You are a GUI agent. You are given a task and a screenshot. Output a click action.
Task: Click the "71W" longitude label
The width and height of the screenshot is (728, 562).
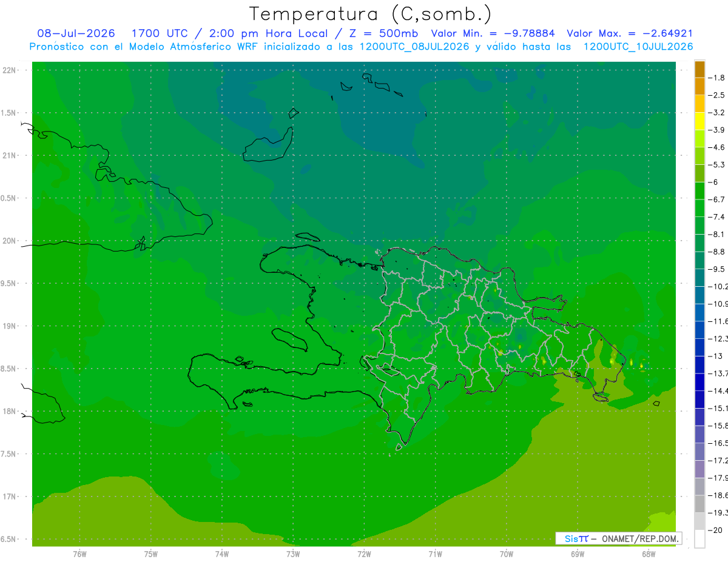point(435,554)
